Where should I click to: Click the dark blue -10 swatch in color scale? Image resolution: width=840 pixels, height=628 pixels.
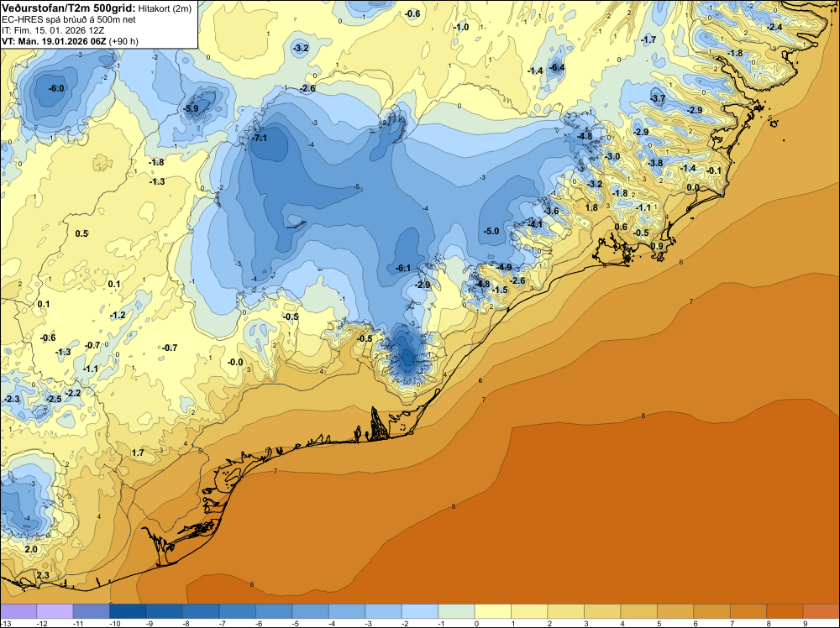tap(128, 611)
